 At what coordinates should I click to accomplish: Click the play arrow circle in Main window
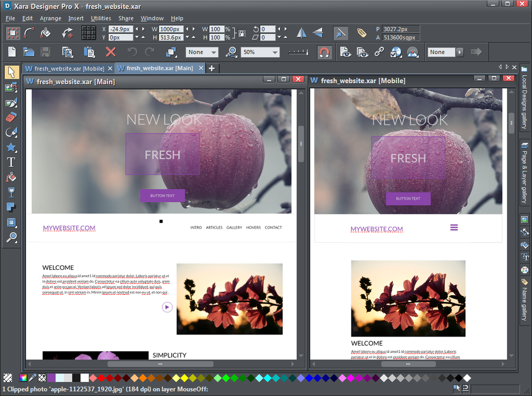167,307
